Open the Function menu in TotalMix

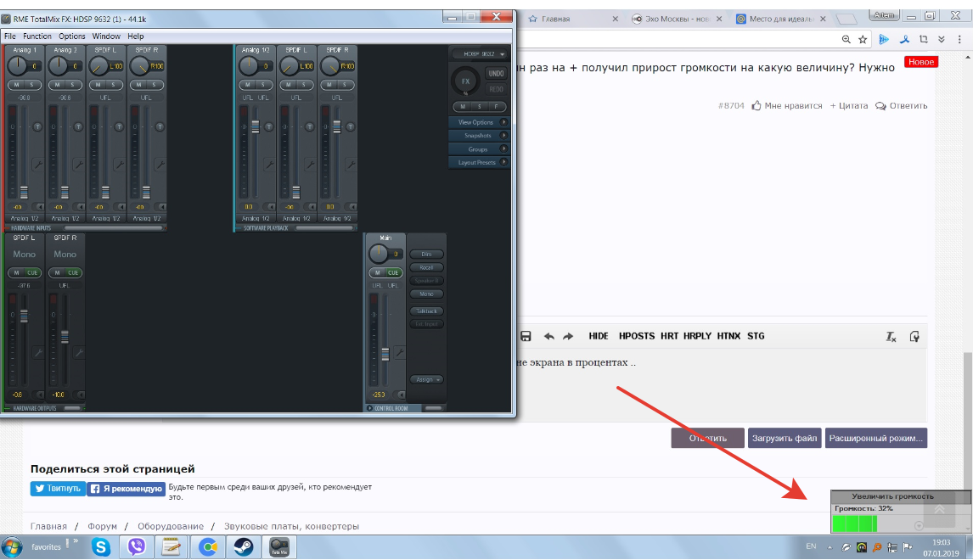point(37,36)
